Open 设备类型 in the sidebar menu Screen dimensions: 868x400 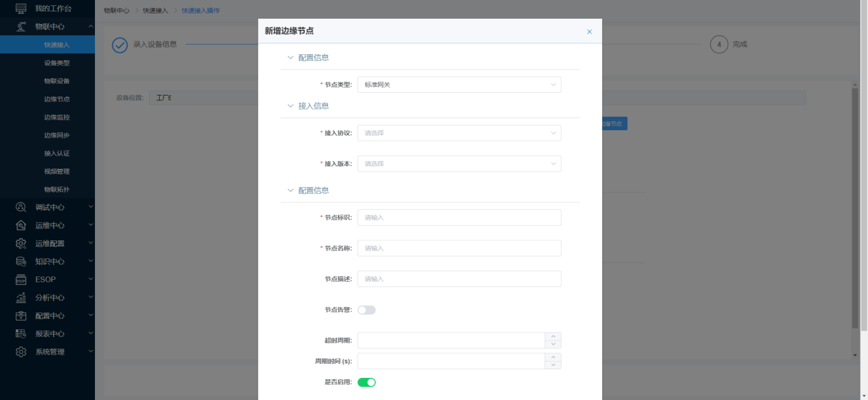[x=57, y=63]
